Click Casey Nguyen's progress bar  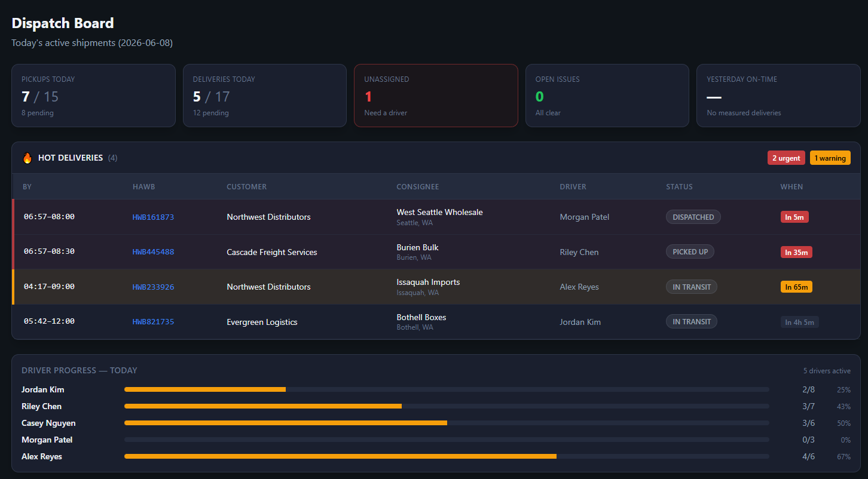(447, 423)
